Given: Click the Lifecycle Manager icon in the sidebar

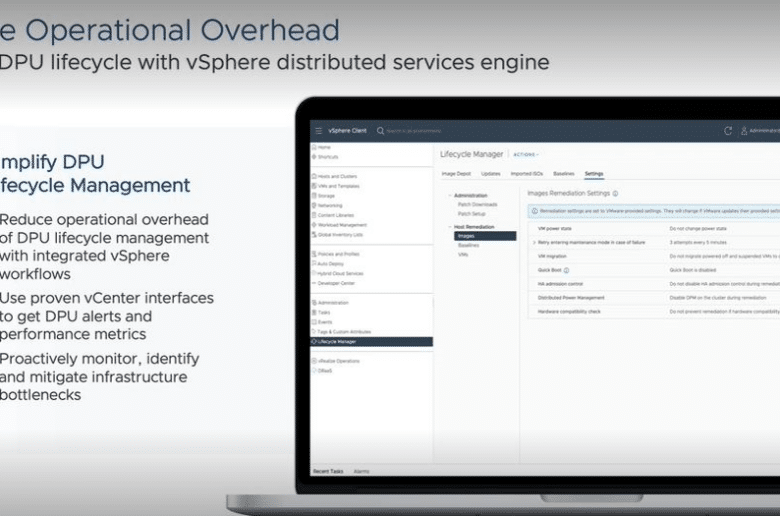Looking at the screenshot, I should pyautogui.click(x=314, y=341).
